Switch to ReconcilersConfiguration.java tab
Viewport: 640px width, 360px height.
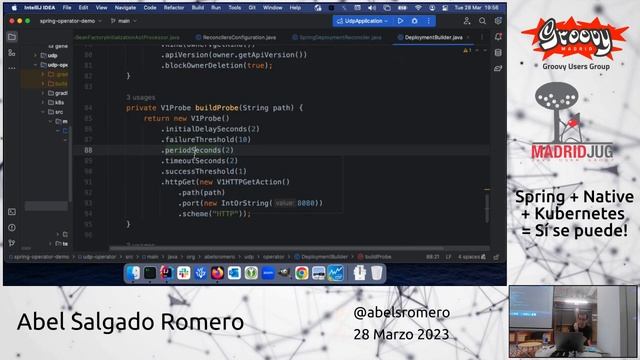point(236,37)
